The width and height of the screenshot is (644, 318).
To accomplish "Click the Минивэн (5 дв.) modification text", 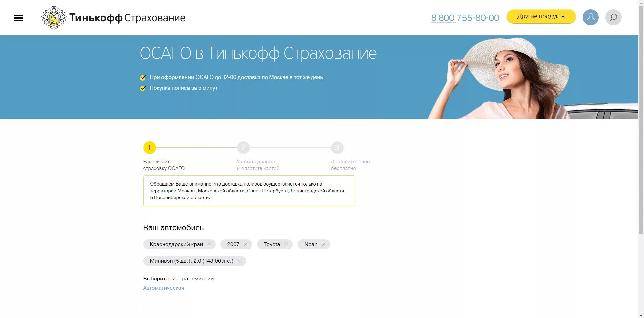I will coord(192,261).
